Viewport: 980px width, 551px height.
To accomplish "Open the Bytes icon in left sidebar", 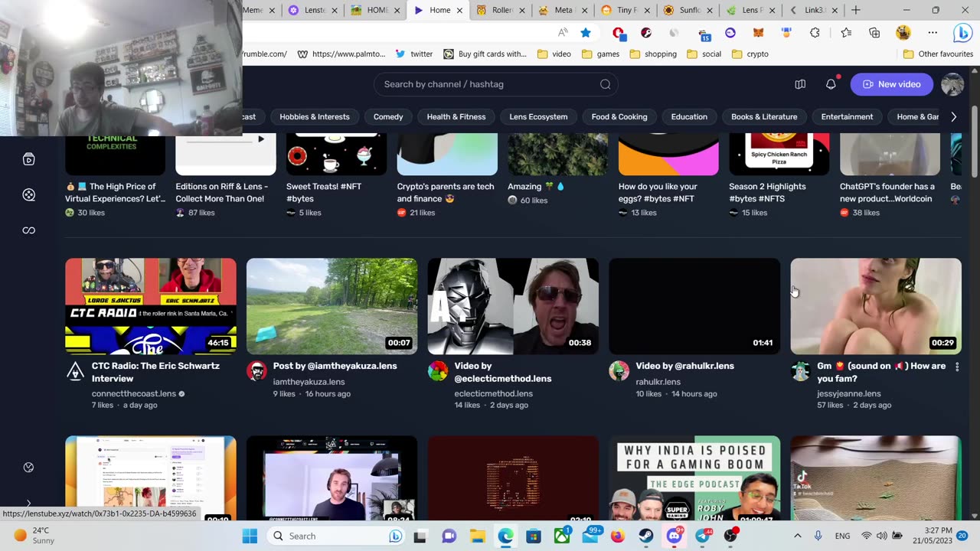I will point(28,159).
